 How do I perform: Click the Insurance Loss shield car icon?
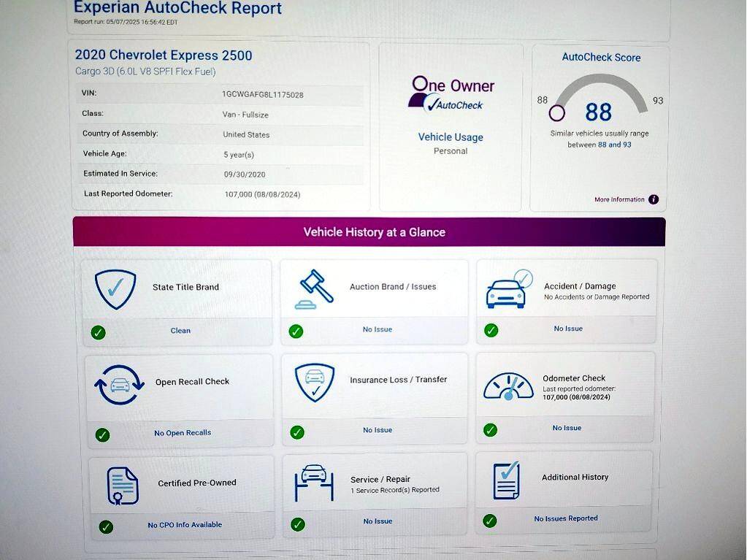click(315, 383)
